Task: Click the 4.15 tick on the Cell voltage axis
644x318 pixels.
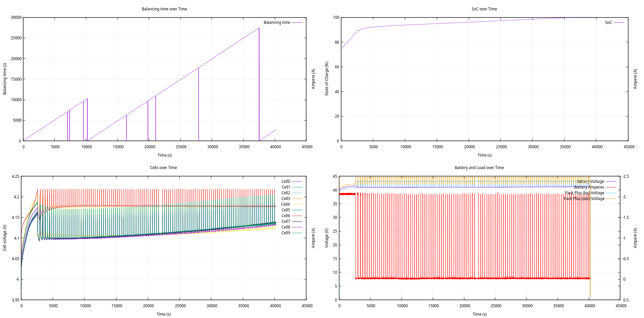Action: point(15,217)
